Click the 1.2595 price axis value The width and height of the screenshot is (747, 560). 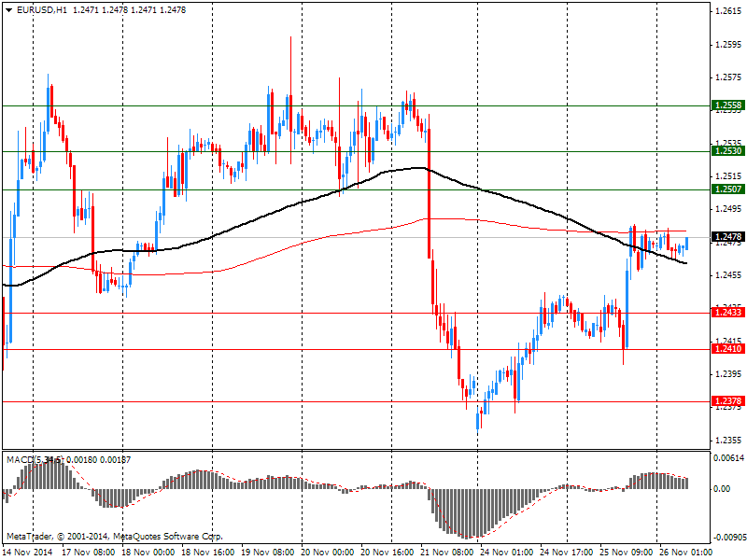coord(728,45)
